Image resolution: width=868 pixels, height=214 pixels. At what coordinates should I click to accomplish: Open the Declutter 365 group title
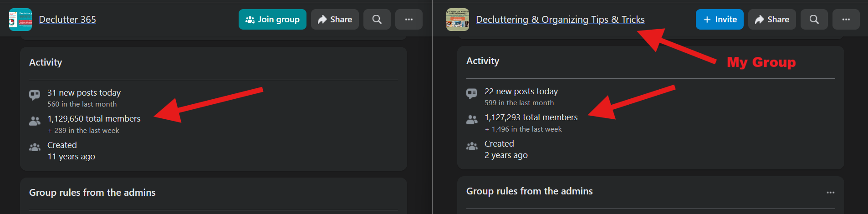(67, 20)
